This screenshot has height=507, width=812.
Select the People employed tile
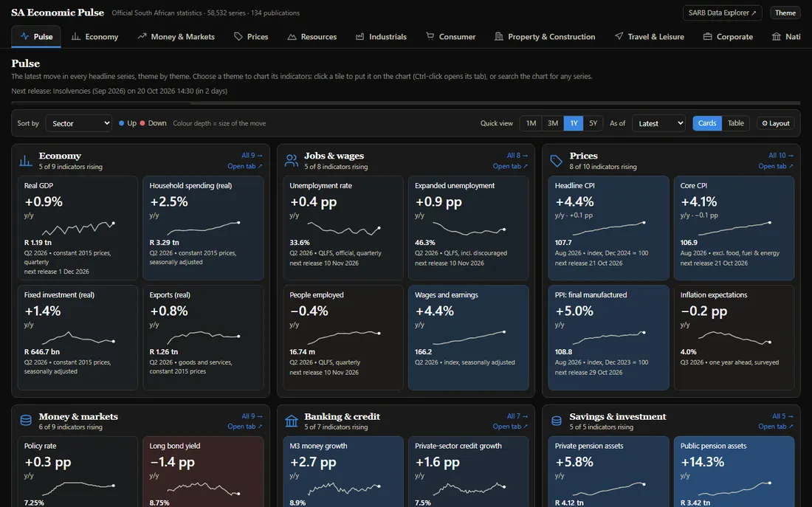pos(343,337)
